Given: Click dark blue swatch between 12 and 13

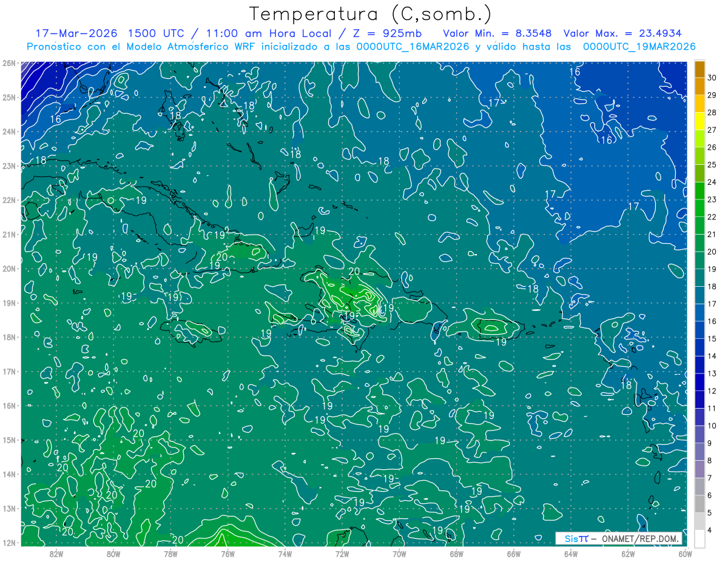Looking at the screenshot, I should click(x=699, y=382).
